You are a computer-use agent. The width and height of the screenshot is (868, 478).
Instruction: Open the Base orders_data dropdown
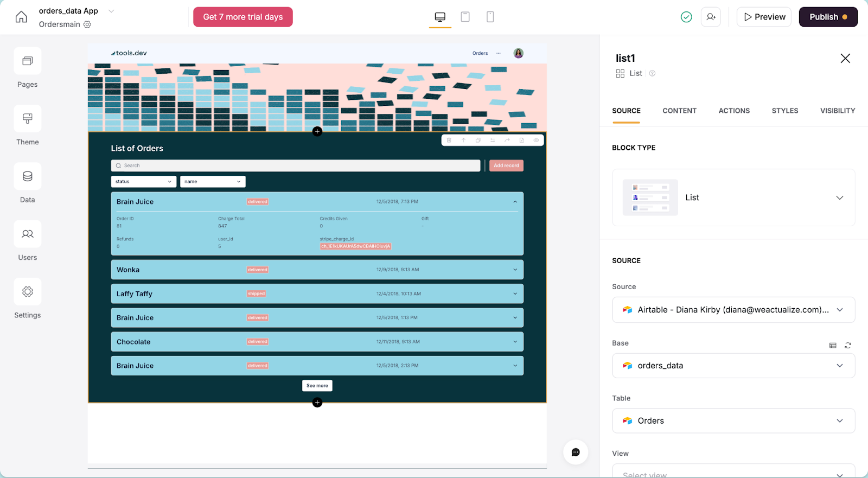point(733,366)
